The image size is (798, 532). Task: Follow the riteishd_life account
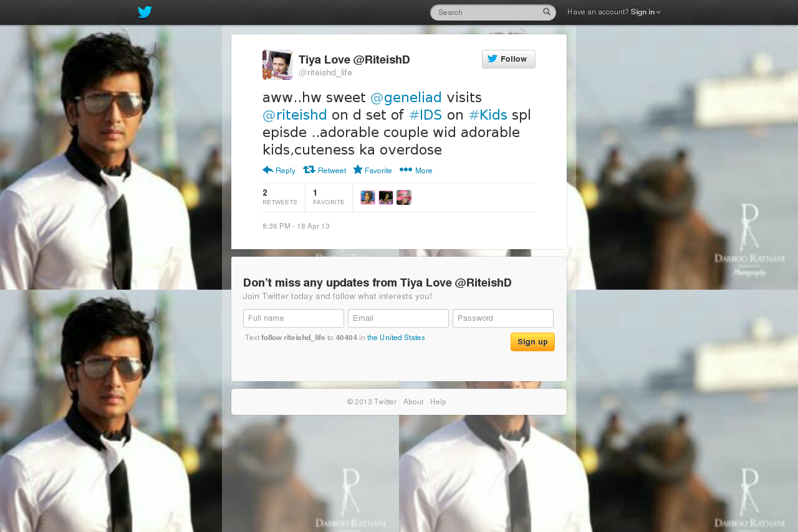509,59
